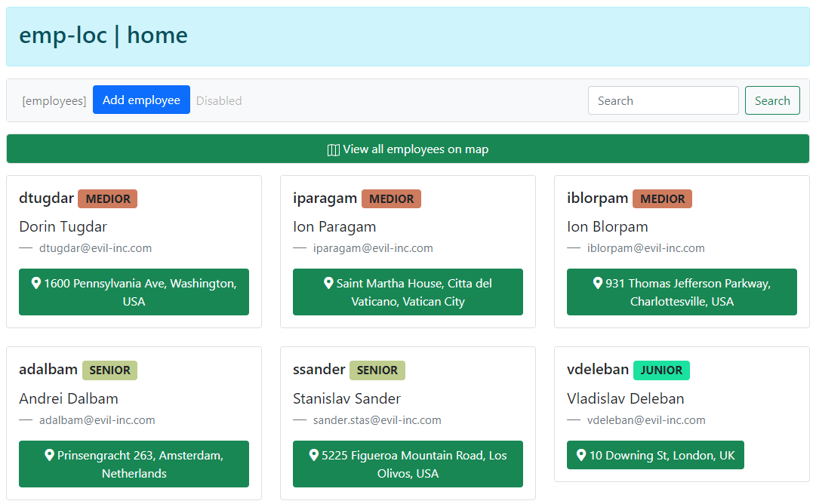Click the emp-loc | home header
The image size is (816, 504).
pos(103,35)
